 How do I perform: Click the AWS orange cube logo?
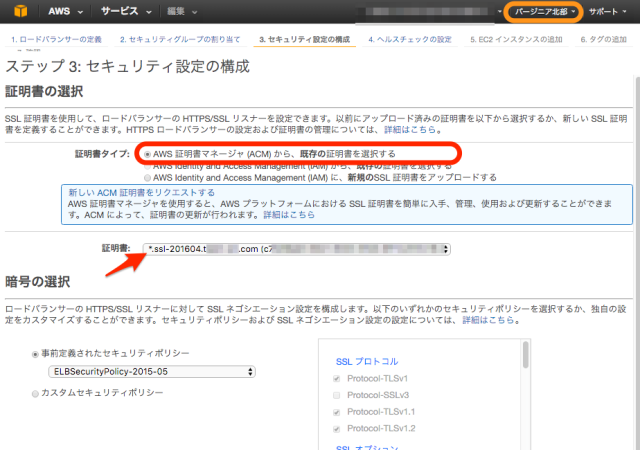(x=20, y=11)
